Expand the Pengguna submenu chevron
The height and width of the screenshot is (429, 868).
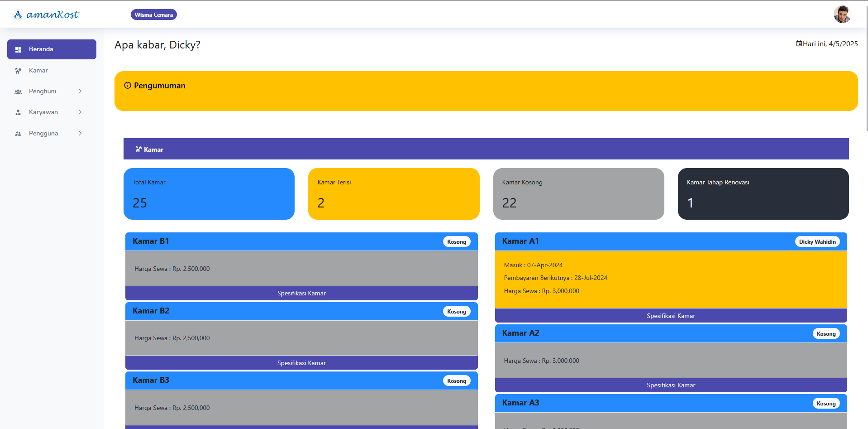pos(80,133)
